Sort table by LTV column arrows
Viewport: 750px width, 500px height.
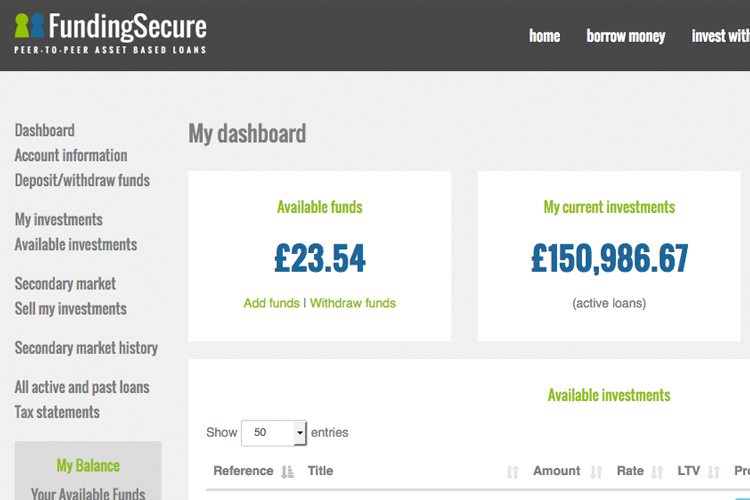(714, 472)
